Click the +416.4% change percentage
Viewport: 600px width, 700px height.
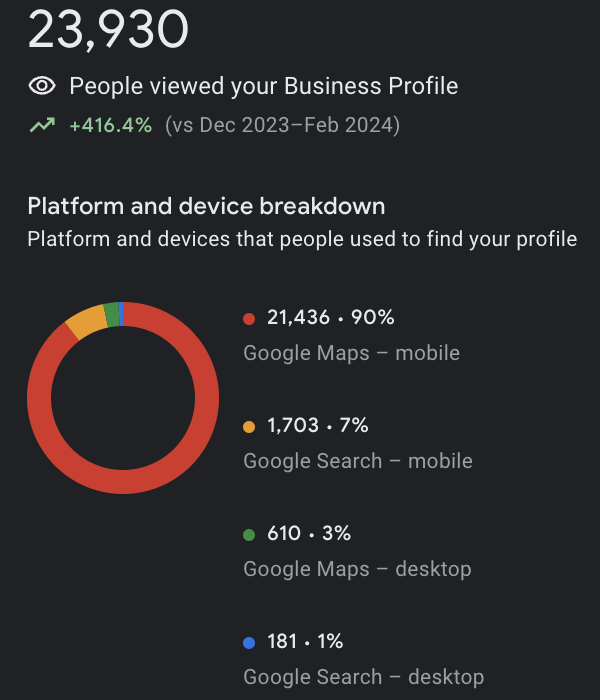(x=110, y=126)
